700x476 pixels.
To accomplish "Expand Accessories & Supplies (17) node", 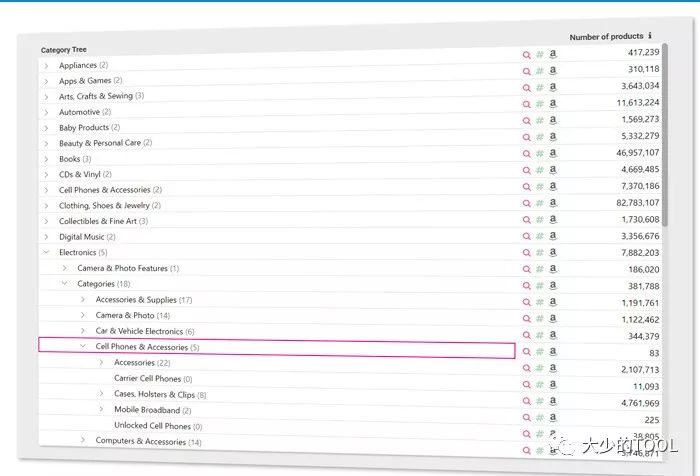I will tap(83, 299).
